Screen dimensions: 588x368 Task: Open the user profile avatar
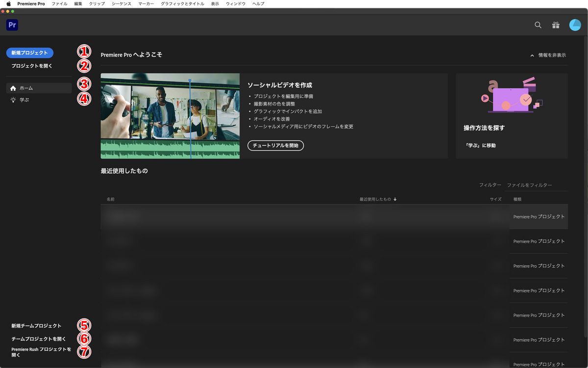click(x=575, y=25)
